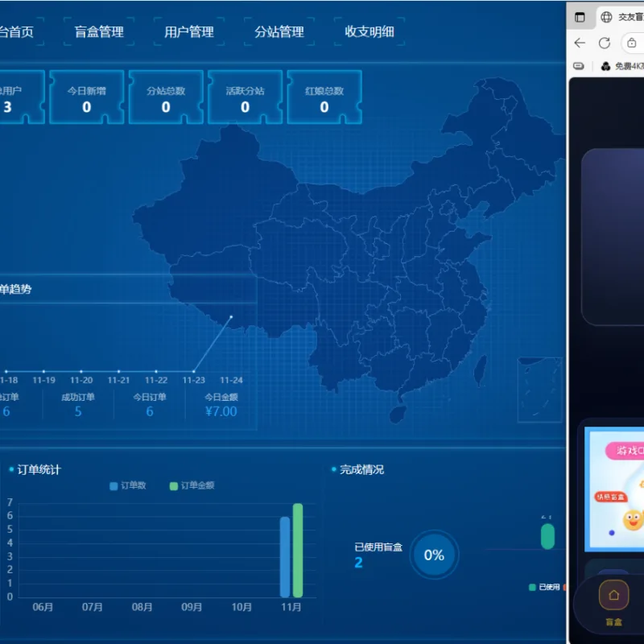Click the 今日新增 stat card
Image resolution: width=644 pixels, height=644 pixels.
87,97
